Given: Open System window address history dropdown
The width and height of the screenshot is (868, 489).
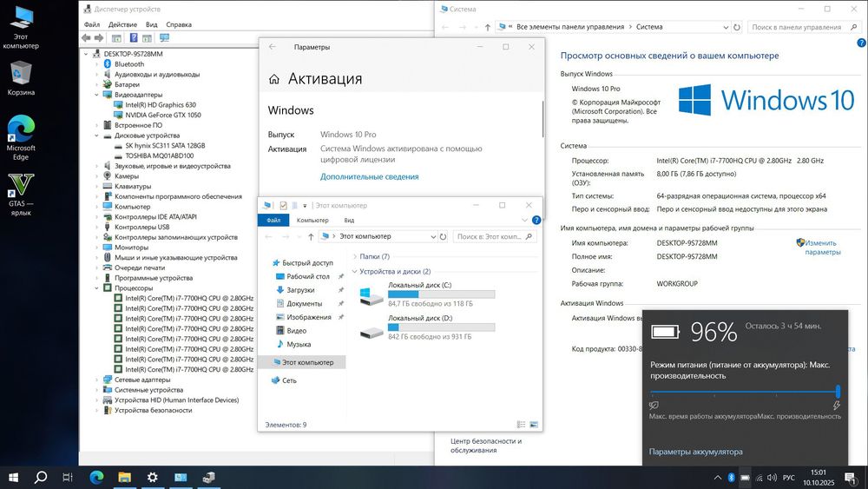Looking at the screenshot, I should [x=726, y=27].
